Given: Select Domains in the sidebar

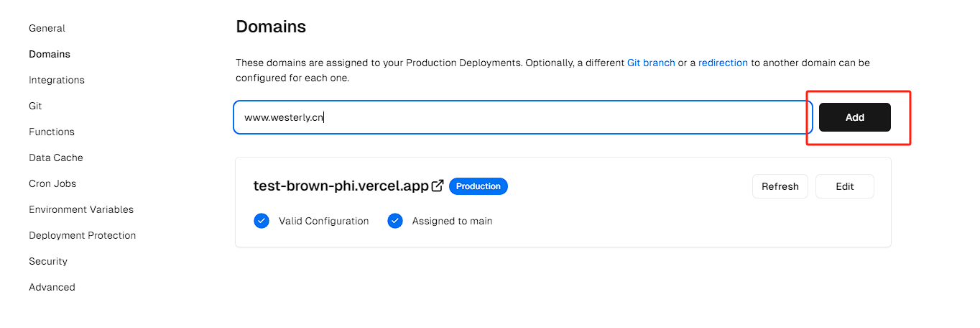Looking at the screenshot, I should [x=50, y=54].
